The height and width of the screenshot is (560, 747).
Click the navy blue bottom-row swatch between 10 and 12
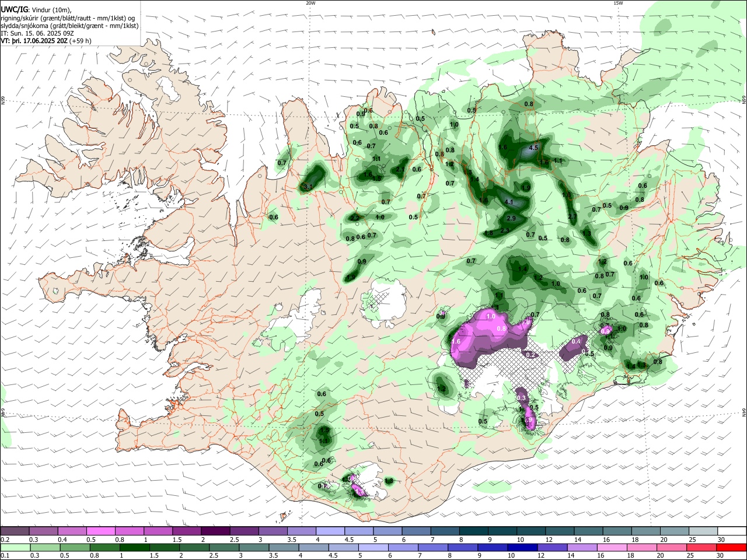click(x=522, y=547)
